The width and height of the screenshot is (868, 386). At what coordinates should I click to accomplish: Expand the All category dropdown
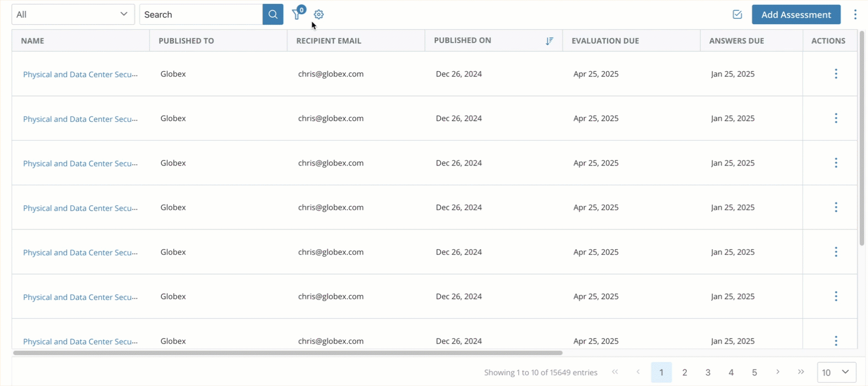pyautogui.click(x=73, y=14)
